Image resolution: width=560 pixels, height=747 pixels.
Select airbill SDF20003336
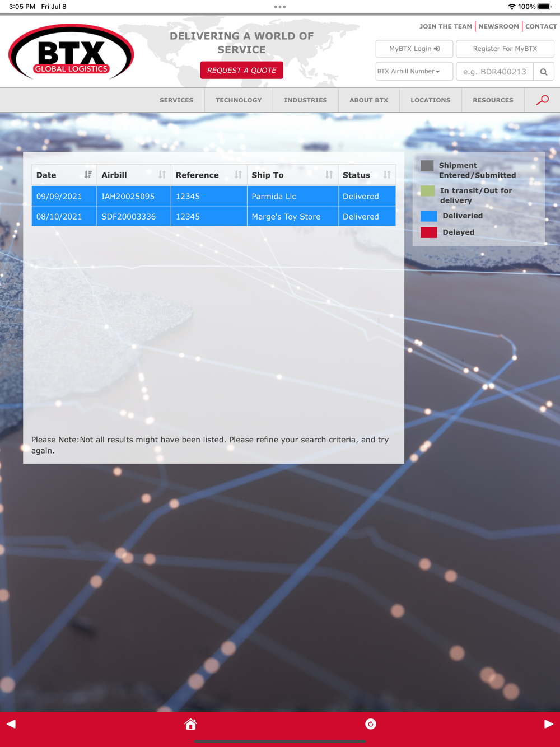128,217
